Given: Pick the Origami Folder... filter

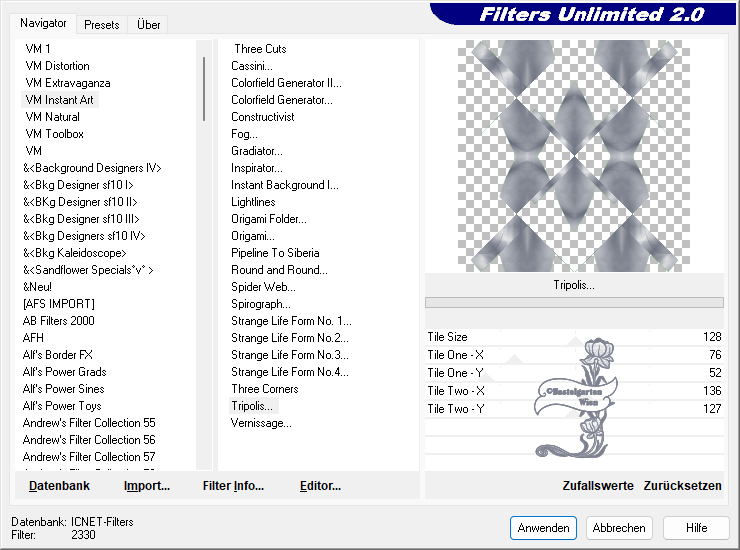Looking at the screenshot, I should click(x=269, y=219).
